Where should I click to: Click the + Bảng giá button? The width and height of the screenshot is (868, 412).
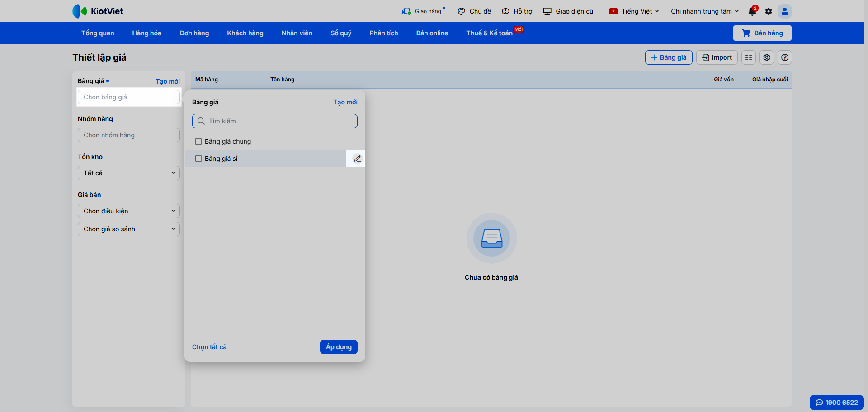tap(669, 57)
